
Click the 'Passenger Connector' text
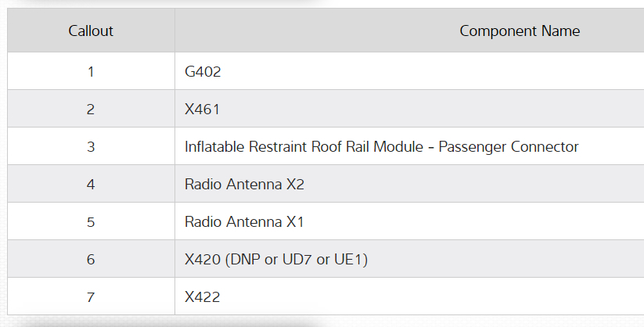tap(509, 147)
